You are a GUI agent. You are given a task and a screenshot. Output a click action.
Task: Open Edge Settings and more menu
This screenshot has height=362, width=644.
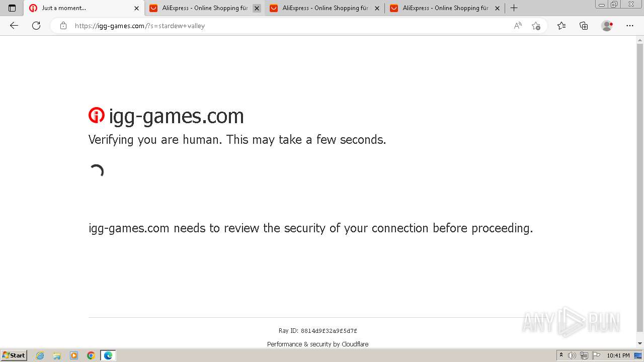[x=630, y=26]
